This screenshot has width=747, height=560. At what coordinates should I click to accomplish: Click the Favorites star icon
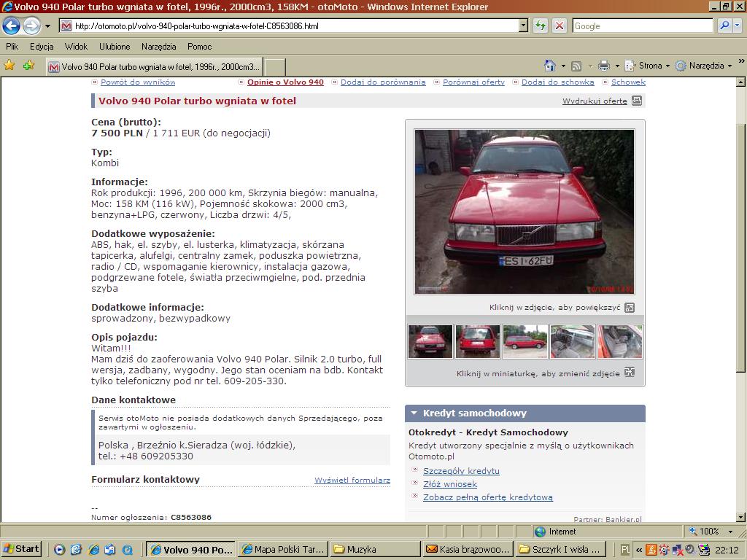click(x=9, y=66)
